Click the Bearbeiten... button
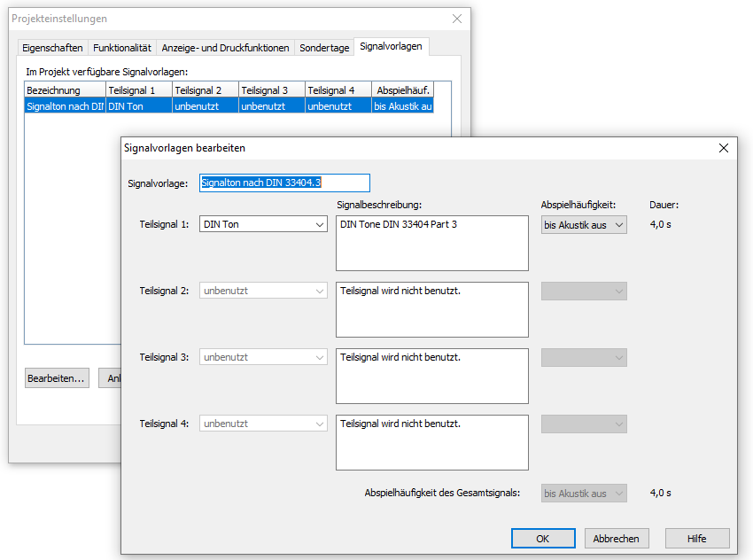Image resolution: width=753 pixels, height=560 pixels. (57, 378)
